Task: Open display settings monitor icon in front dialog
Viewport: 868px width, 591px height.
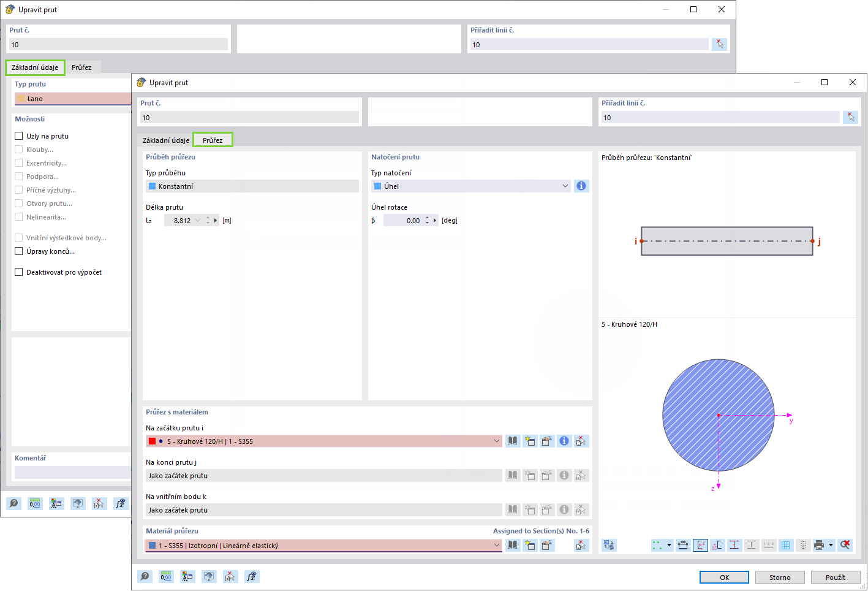Action: 209,576
